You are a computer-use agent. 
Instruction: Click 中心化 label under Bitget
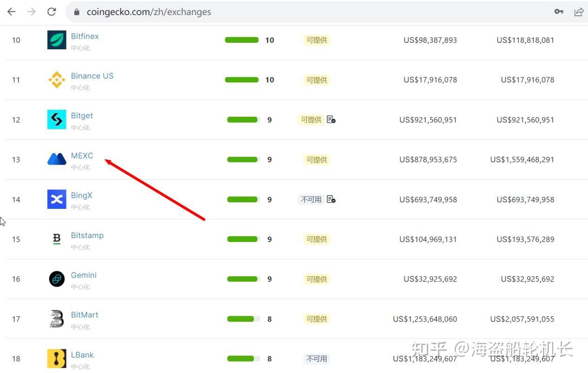pyautogui.click(x=80, y=127)
